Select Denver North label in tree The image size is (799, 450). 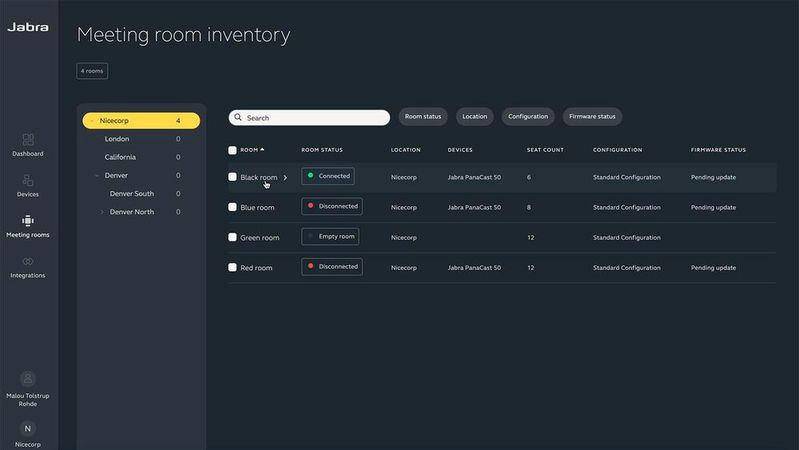[x=131, y=212]
